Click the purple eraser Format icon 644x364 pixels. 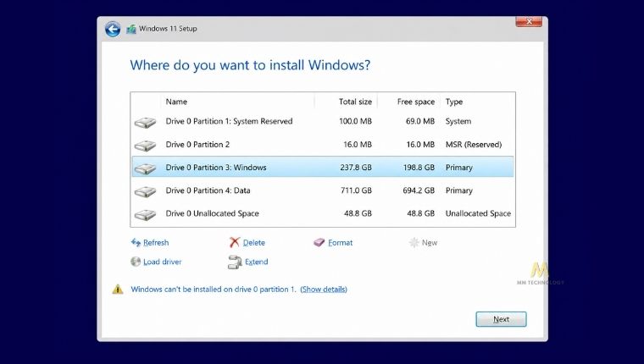point(319,243)
